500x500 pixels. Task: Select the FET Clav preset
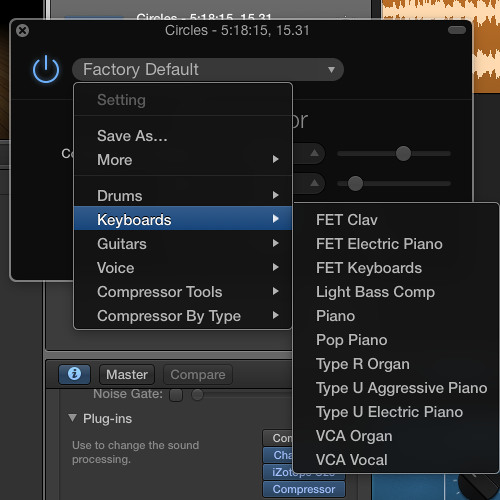[x=396, y=220]
